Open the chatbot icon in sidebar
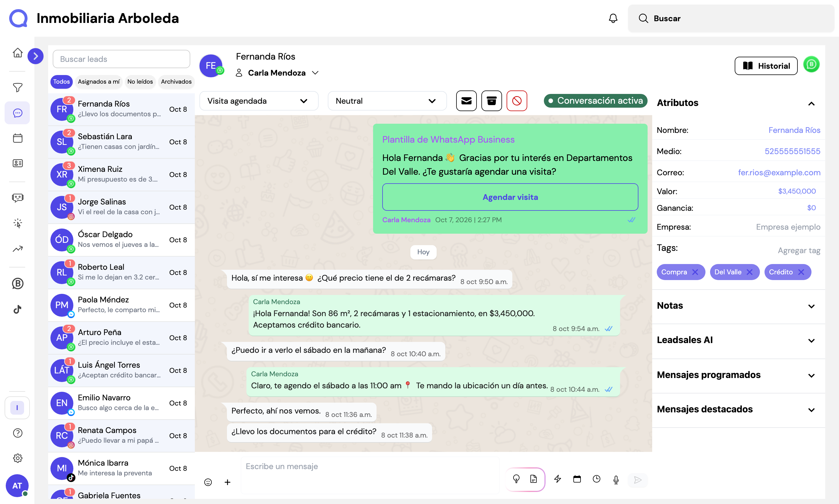 (x=18, y=198)
